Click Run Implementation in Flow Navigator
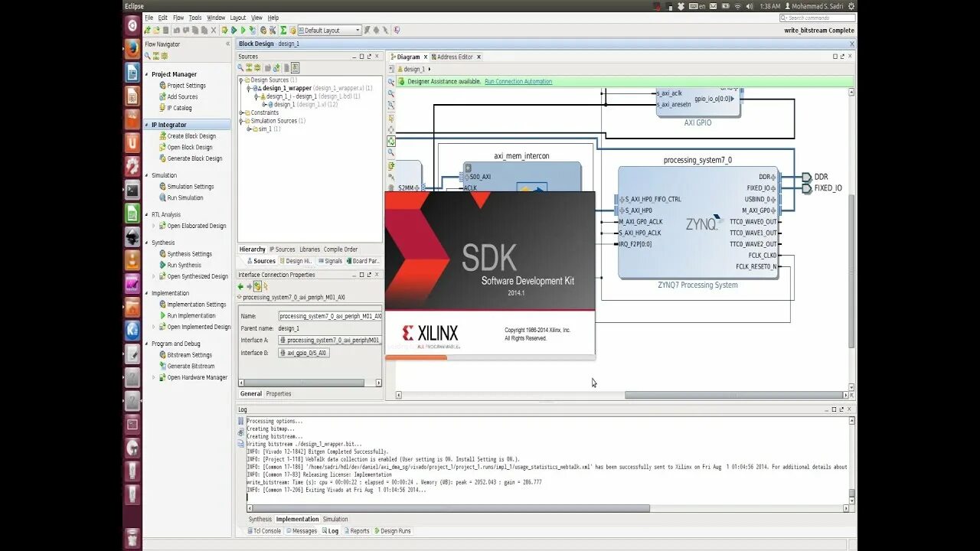This screenshot has height=551, width=980. coord(187,315)
